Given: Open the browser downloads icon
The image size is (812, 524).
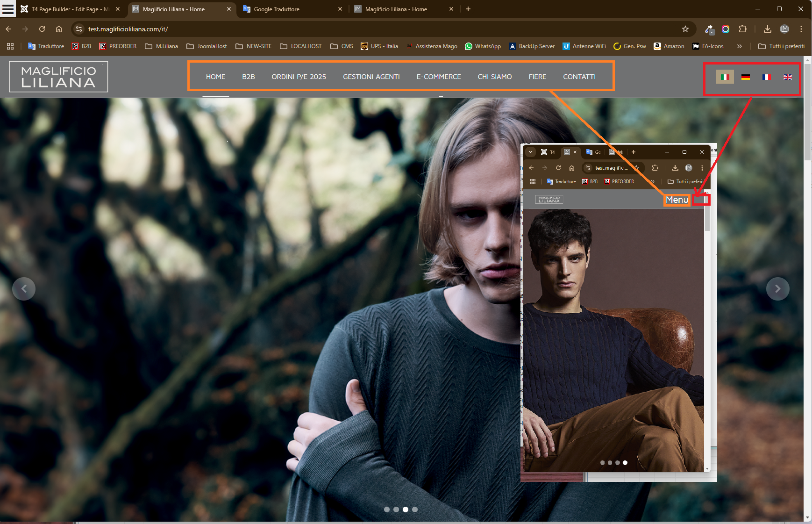Looking at the screenshot, I should point(767,29).
